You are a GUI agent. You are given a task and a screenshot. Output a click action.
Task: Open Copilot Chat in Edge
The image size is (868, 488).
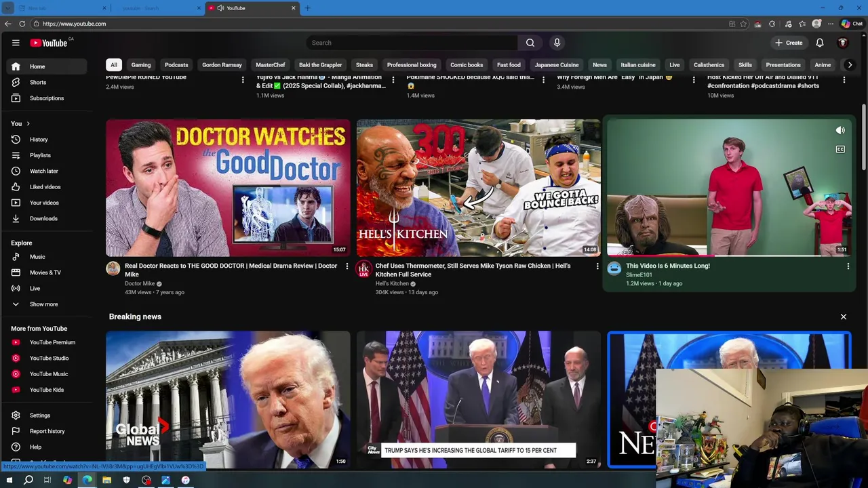[852, 24]
